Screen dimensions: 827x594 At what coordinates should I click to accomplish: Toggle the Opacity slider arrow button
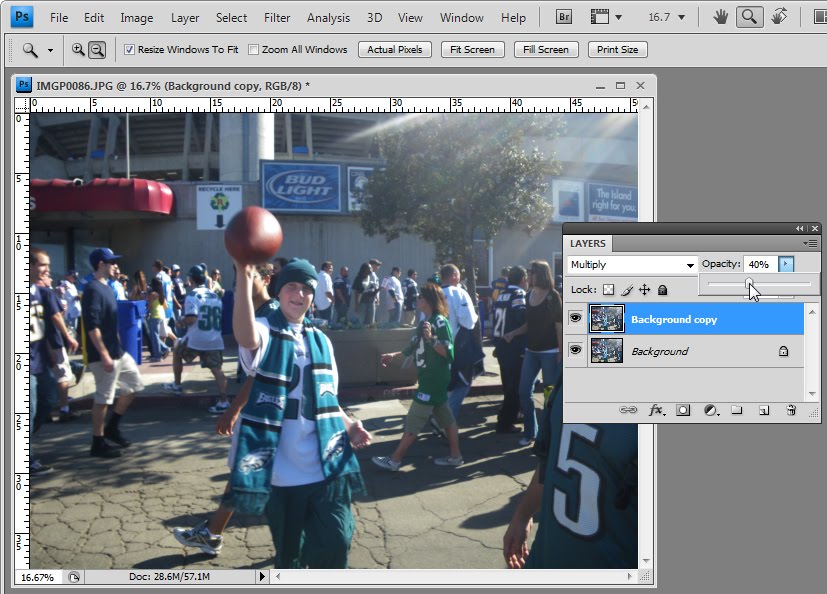(786, 264)
